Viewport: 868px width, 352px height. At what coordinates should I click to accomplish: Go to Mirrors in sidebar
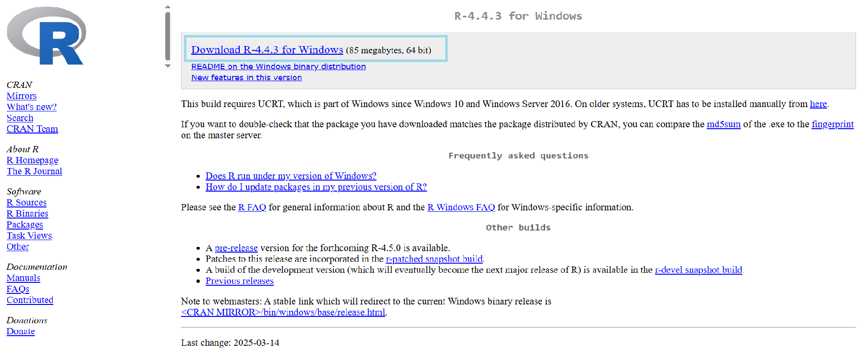pyautogui.click(x=22, y=96)
